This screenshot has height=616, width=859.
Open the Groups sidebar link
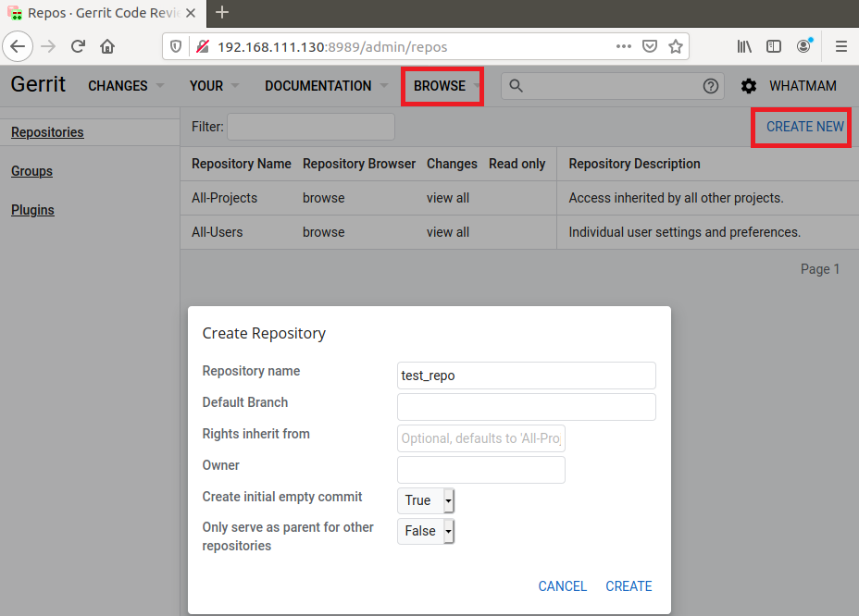[x=31, y=171]
